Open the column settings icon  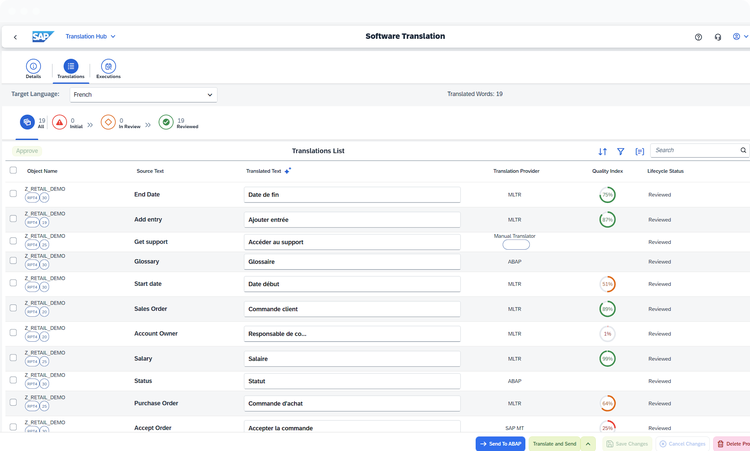[x=640, y=152]
